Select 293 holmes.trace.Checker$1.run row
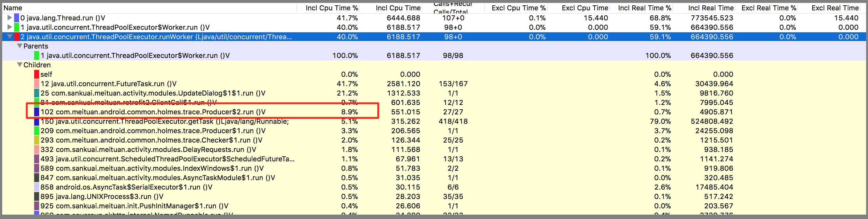Viewport: 868px width, 219px height. click(x=434, y=140)
